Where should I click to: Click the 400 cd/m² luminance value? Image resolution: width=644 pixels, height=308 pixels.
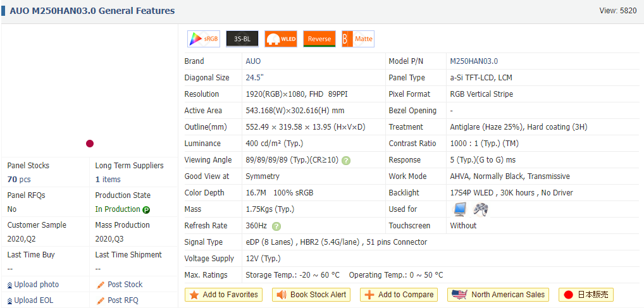point(275,144)
